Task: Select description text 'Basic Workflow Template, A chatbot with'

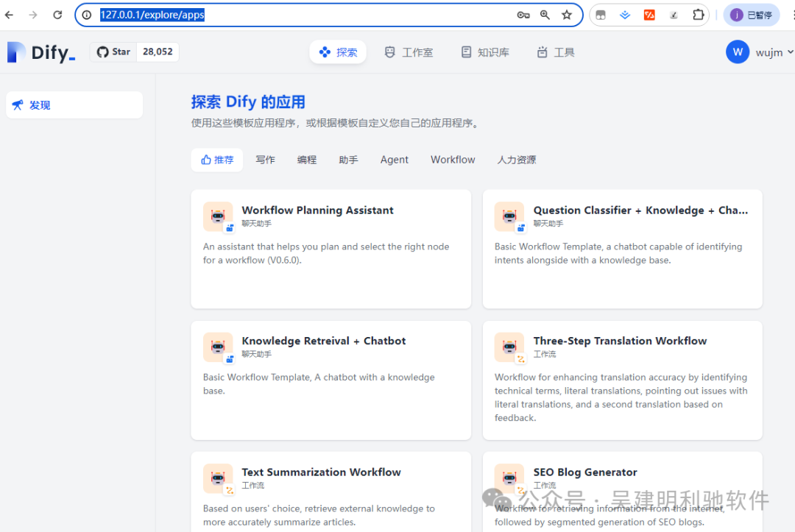Action: 319,384
